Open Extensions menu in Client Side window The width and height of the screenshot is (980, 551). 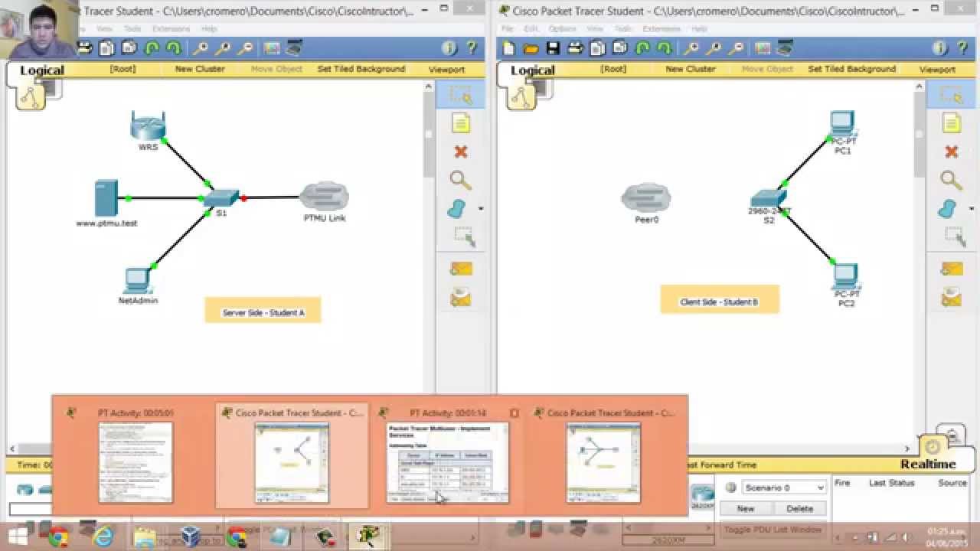pos(661,29)
